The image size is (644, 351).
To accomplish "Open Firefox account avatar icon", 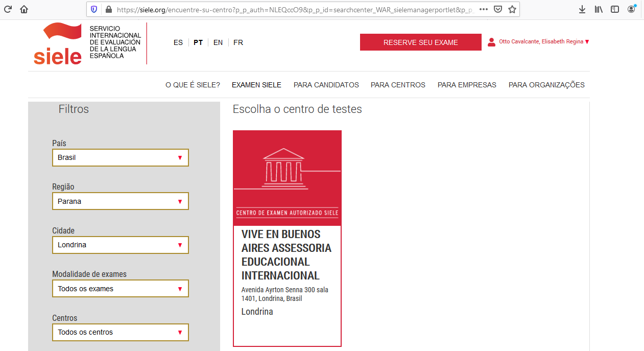I will [x=632, y=9].
